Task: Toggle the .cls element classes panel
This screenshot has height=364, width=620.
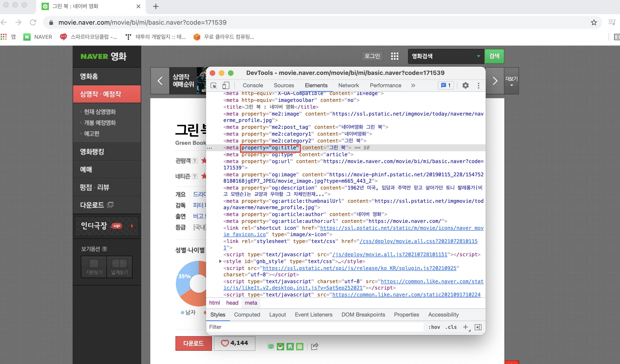Action: pyautogui.click(x=451, y=327)
